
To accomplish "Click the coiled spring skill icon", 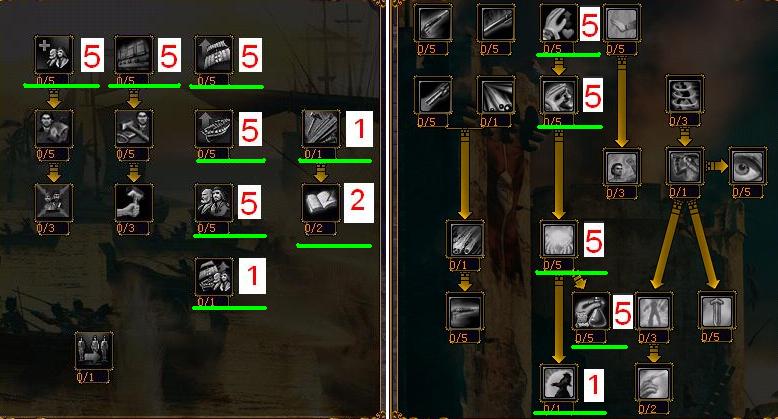I will (x=685, y=94).
